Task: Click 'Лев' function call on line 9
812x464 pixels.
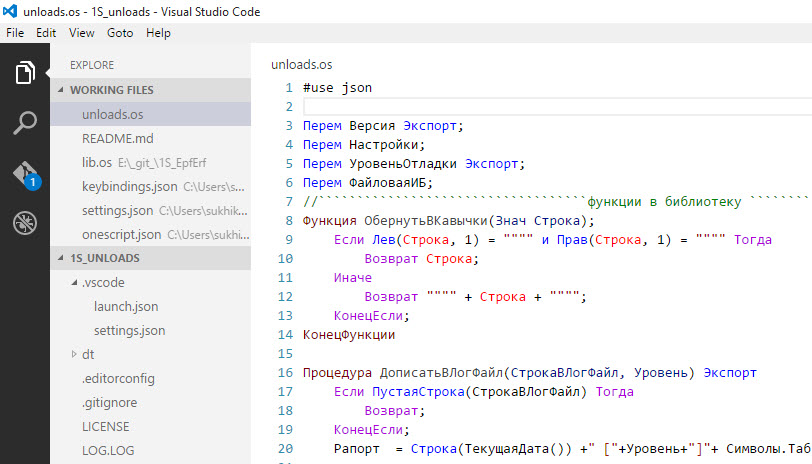Action: (x=383, y=240)
